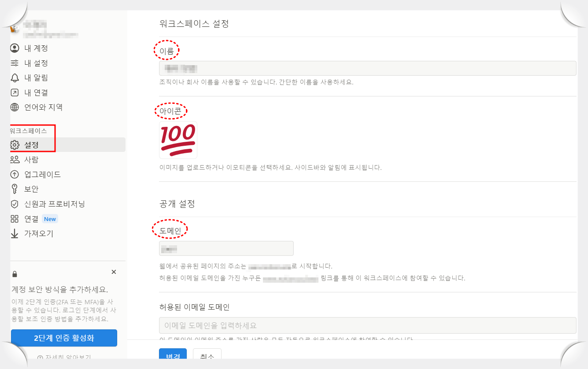Viewport: 588px width, 369px height.
Task: Open the 보안 security settings
Action: (29, 189)
